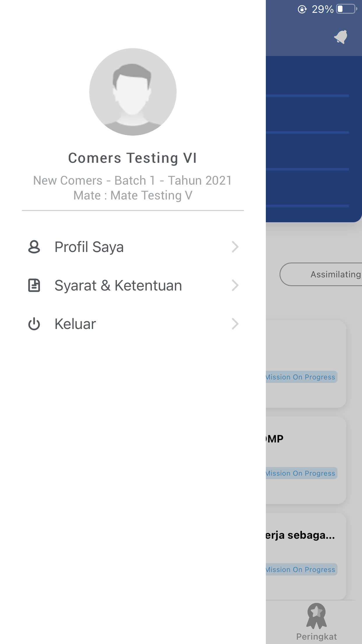Tap the Comers Testing VI name
Image resolution: width=362 pixels, height=644 pixels.
[x=133, y=158]
